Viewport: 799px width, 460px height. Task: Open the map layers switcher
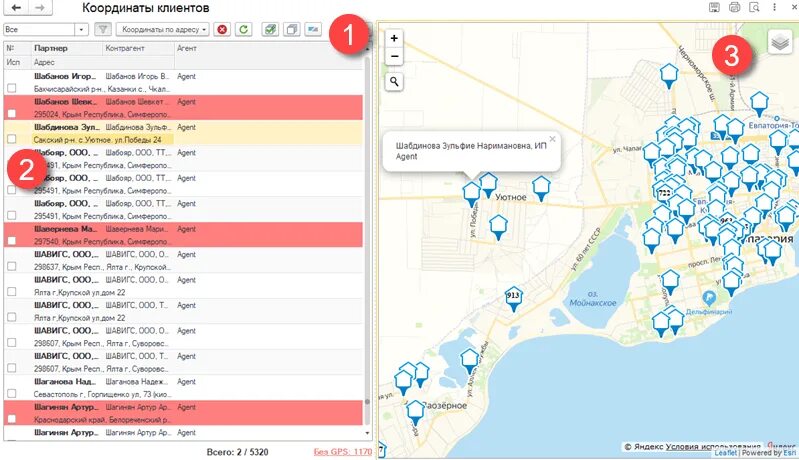[780, 42]
